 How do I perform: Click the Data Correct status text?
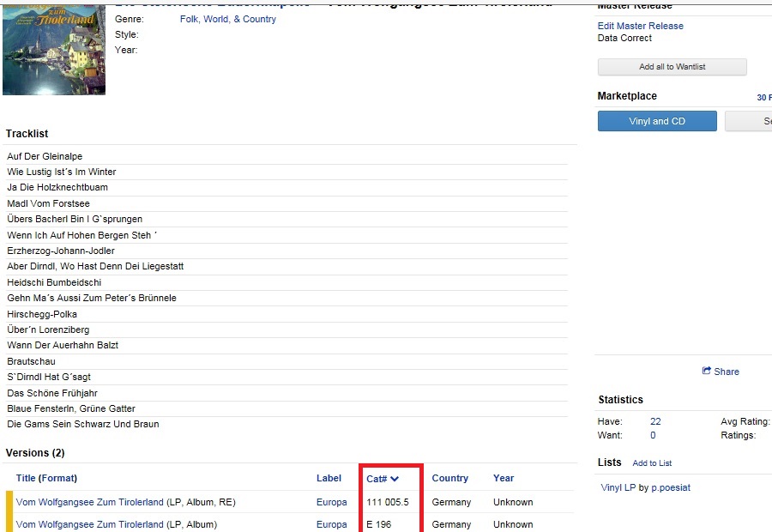tap(624, 38)
